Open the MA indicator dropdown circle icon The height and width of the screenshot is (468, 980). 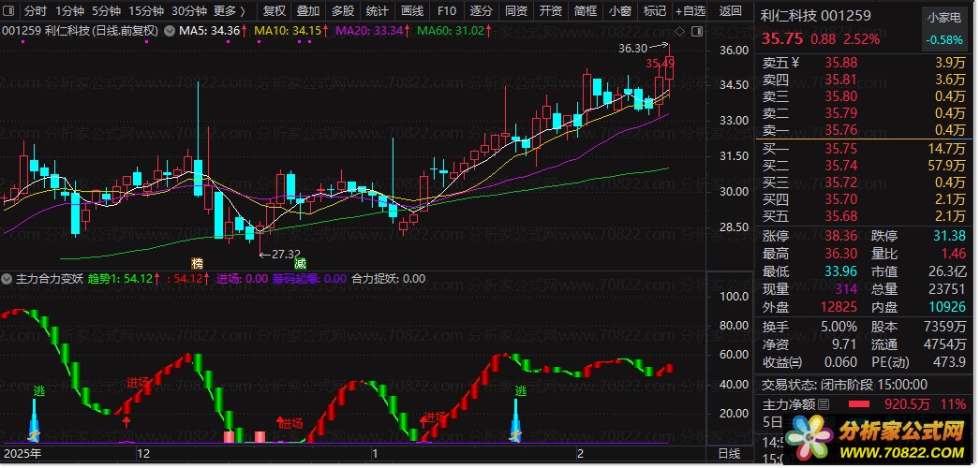click(x=169, y=31)
